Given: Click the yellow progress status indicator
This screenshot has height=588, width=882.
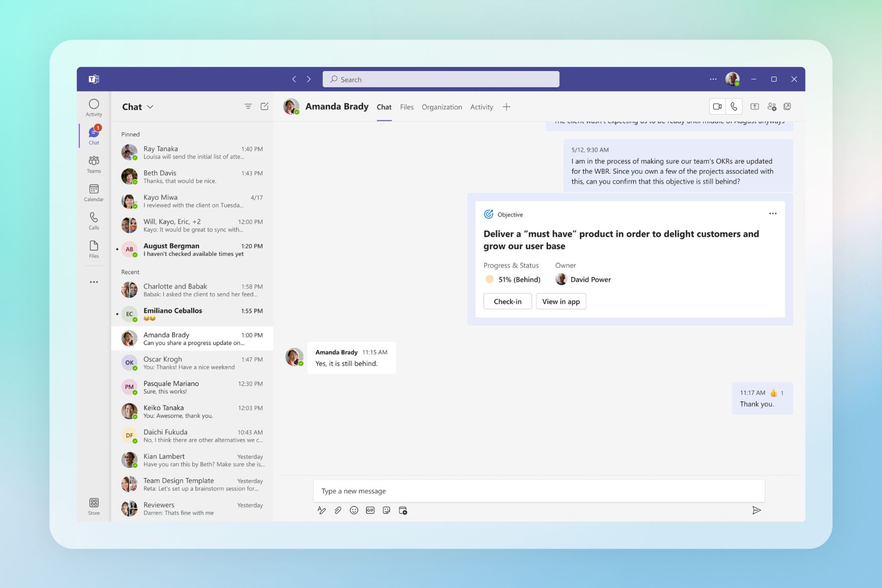Looking at the screenshot, I should pos(489,279).
